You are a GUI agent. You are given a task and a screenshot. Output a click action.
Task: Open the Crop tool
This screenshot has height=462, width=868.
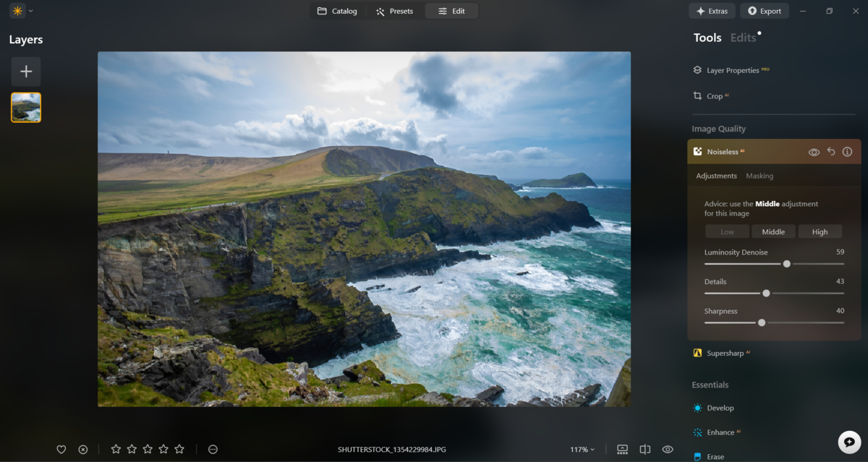[710, 95]
